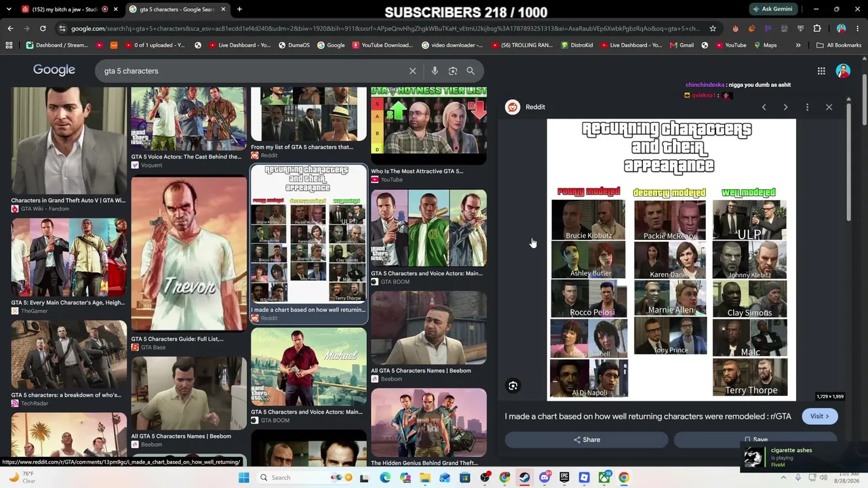This screenshot has height=488, width=868.
Task: Reload the current page
Action: click(x=43, y=28)
